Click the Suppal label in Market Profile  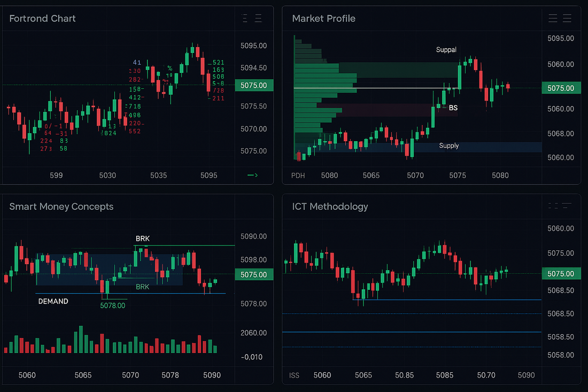point(446,50)
